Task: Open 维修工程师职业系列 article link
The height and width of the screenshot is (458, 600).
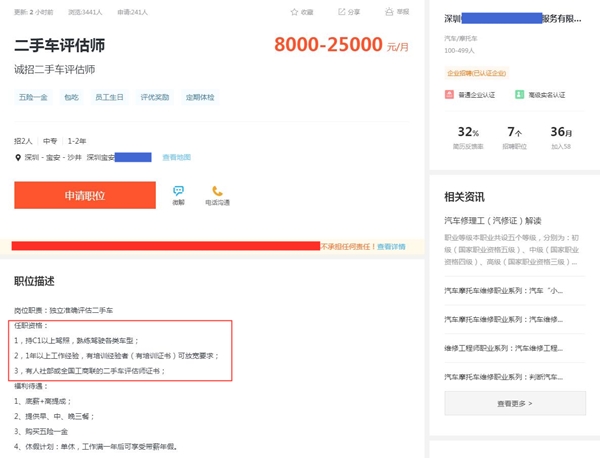Action: [507, 348]
